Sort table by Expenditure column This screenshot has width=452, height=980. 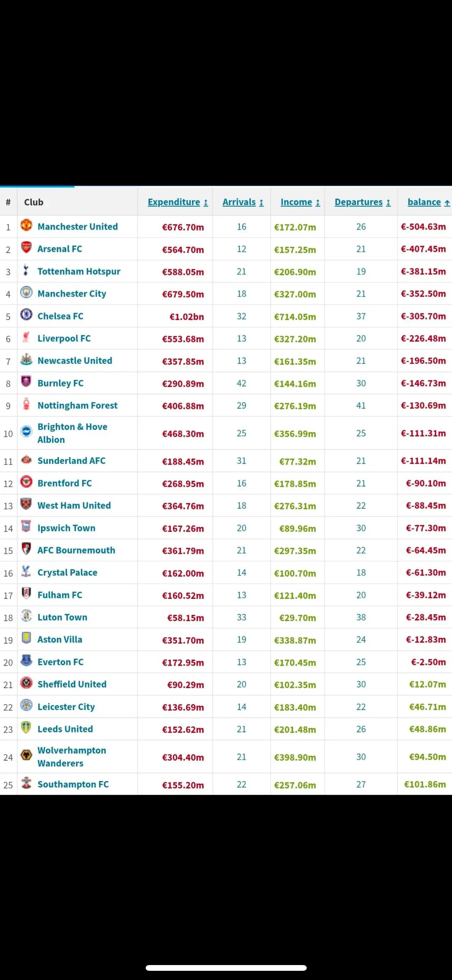tap(178, 202)
